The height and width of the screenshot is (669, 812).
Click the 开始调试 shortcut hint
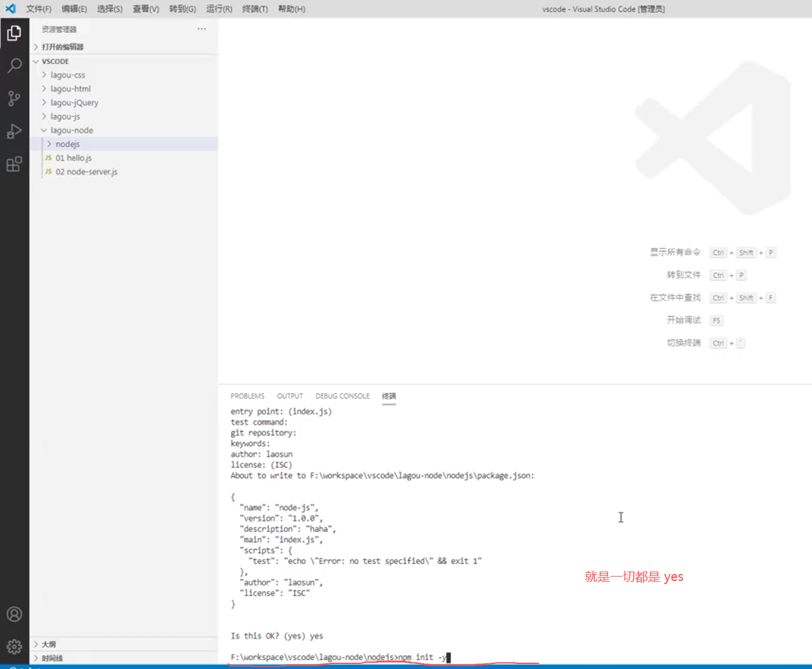point(684,320)
